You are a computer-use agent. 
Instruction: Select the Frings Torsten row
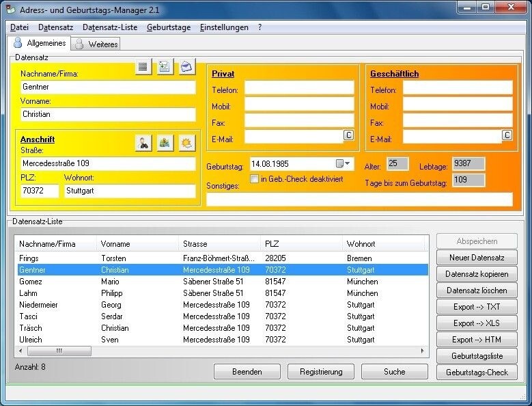223,258
